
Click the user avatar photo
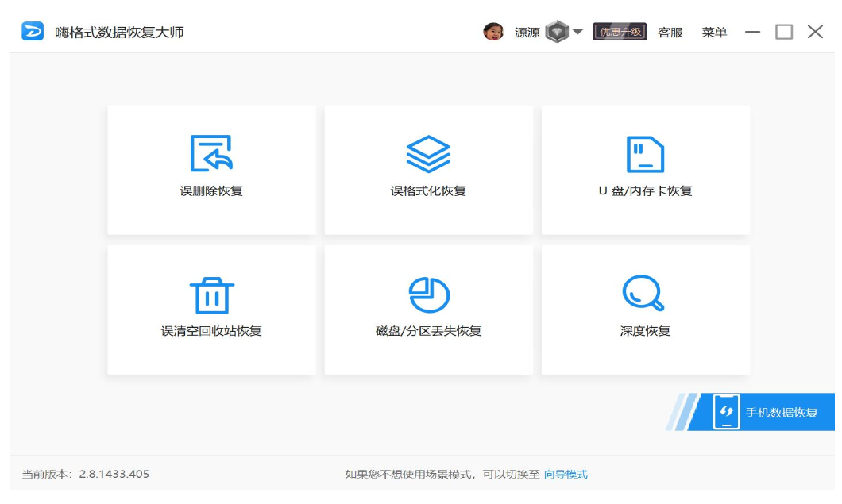tap(493, 32)
